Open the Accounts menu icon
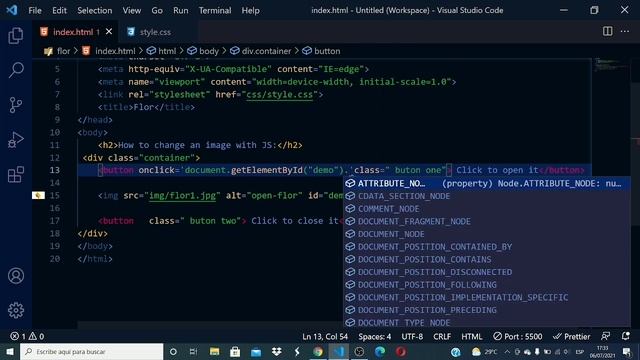The image size is (640, 360). (16, 276)
